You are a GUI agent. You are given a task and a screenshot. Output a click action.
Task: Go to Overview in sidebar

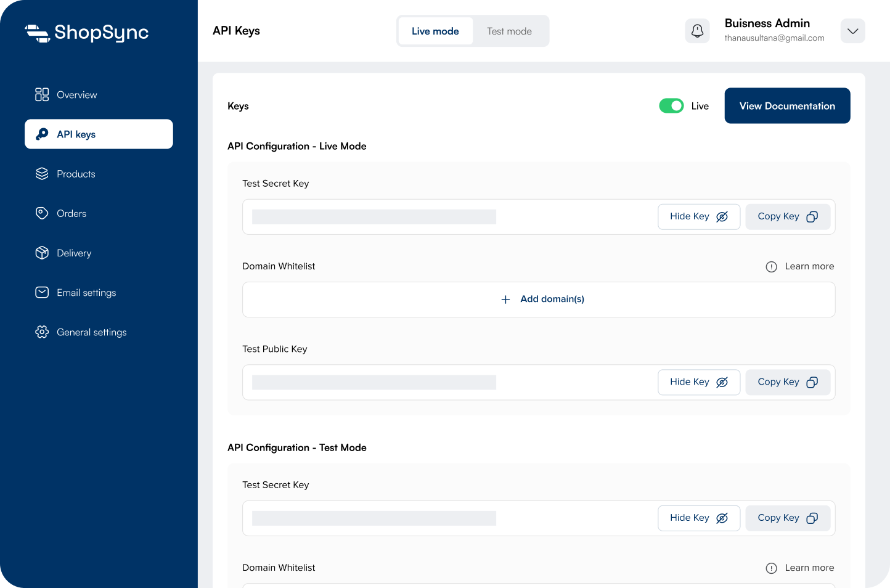[x=99, y=95]
